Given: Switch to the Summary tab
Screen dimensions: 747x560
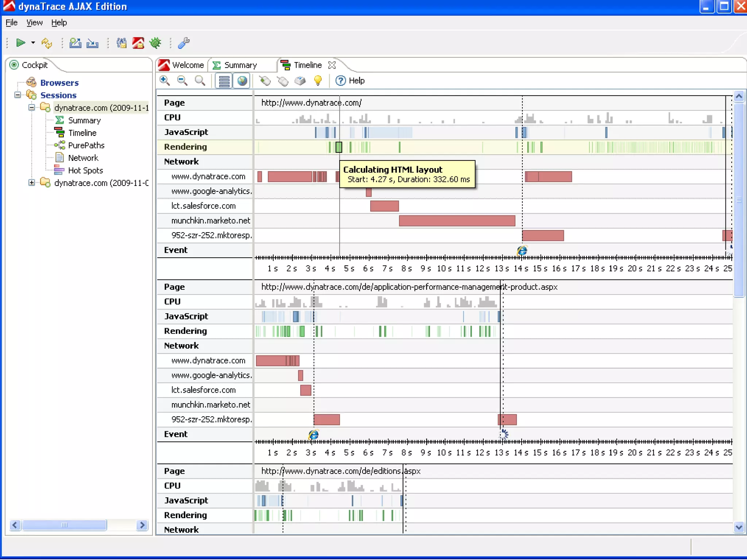Looking at the screenshot, I should click(x=240, y=65).
